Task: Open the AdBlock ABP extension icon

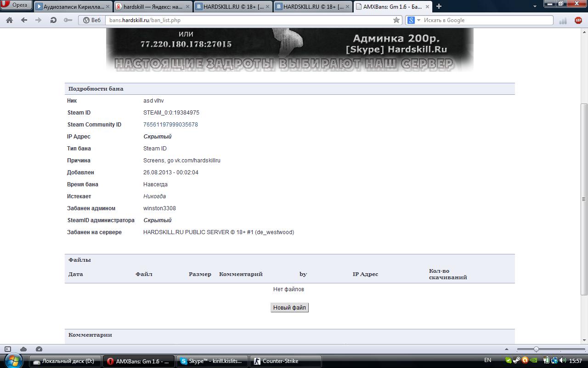Action: (x=578, y=20)
